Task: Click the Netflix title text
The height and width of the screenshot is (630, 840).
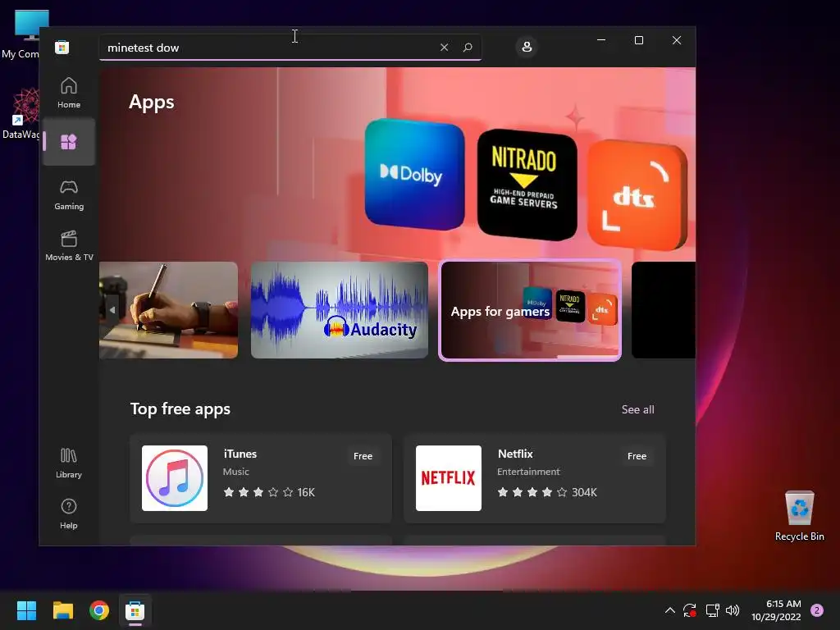Action: pos(515,454)
